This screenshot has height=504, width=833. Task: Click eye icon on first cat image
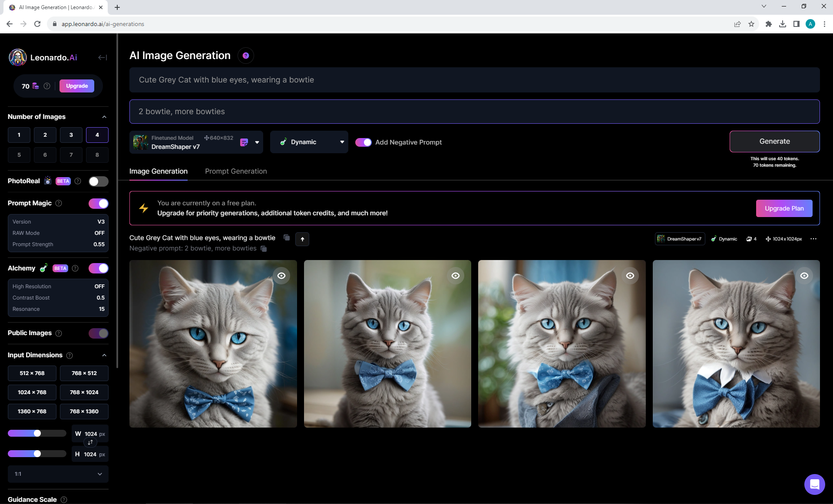click(281, 276)
